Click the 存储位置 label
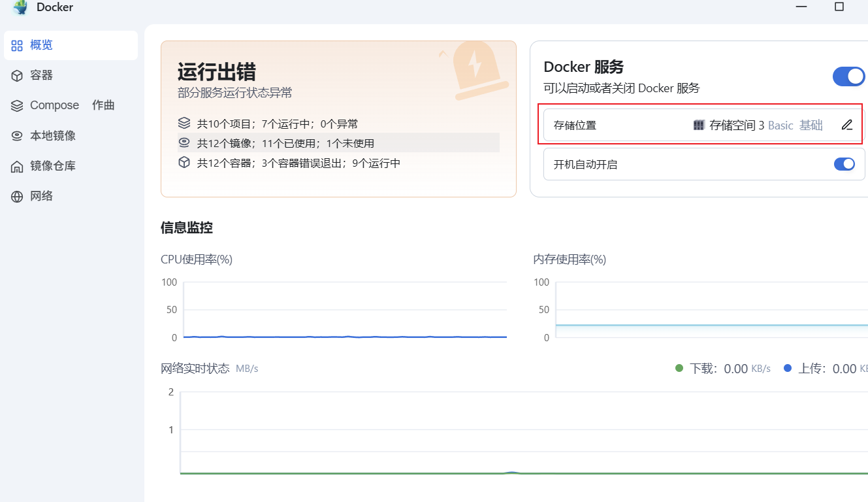The width and height of the screenshot is (868, 502). 575,125
